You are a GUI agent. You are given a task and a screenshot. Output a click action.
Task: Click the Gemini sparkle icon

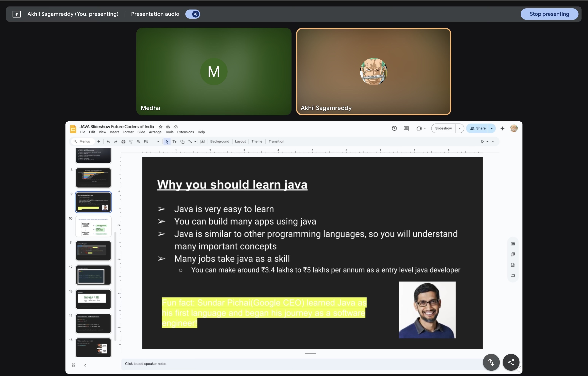(x=502, y=128)
